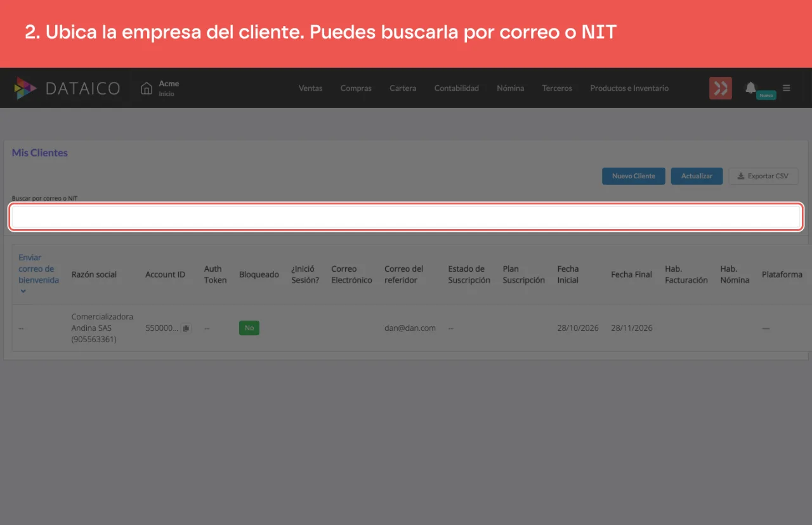Copy the Account ID 550000…
The image size is (812, 525).
pyautogui.click(x=186, y=328)
